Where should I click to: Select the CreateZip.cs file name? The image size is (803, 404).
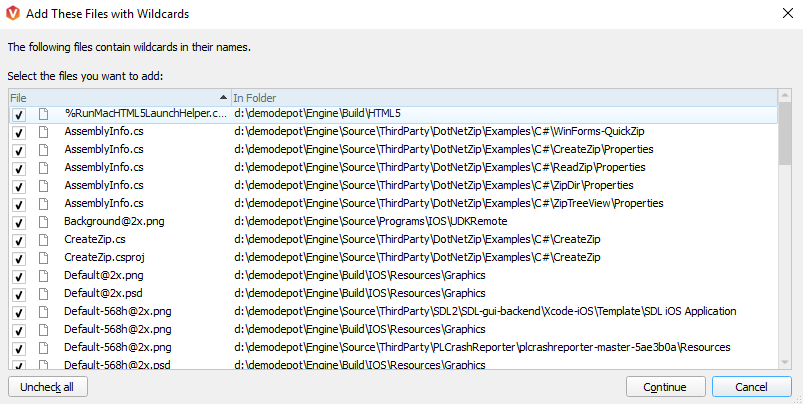95,240
